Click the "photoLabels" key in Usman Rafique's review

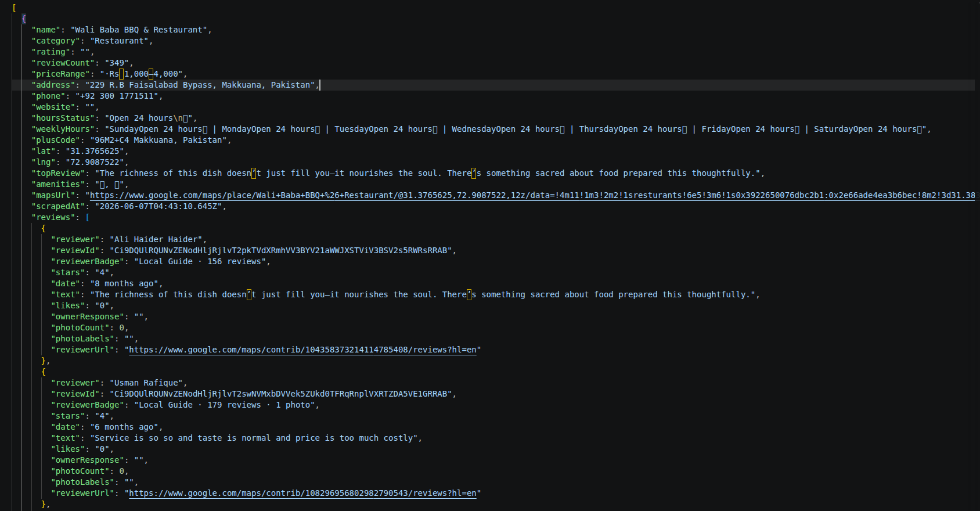tap(83, 482)
